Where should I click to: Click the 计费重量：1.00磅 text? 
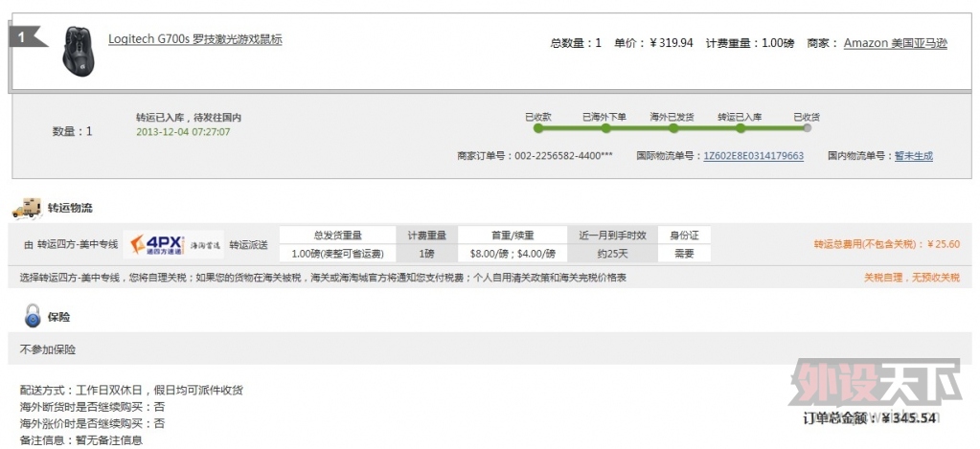tap(750, 43)
